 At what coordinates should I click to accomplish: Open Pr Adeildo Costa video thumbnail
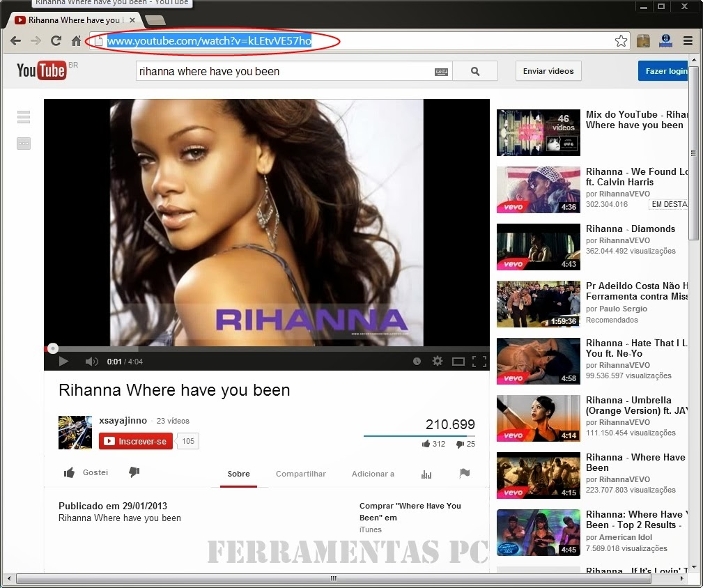click(539, 304)
